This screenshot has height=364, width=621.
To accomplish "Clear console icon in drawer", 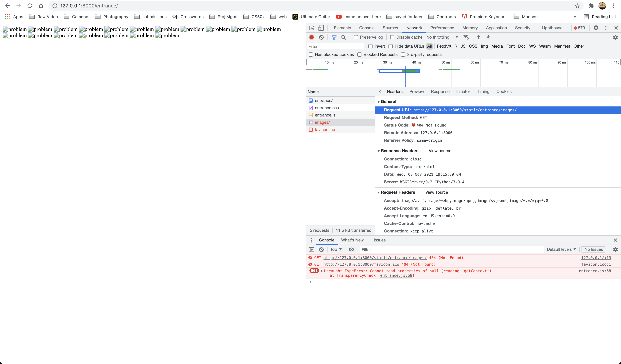I will (321, 249).
